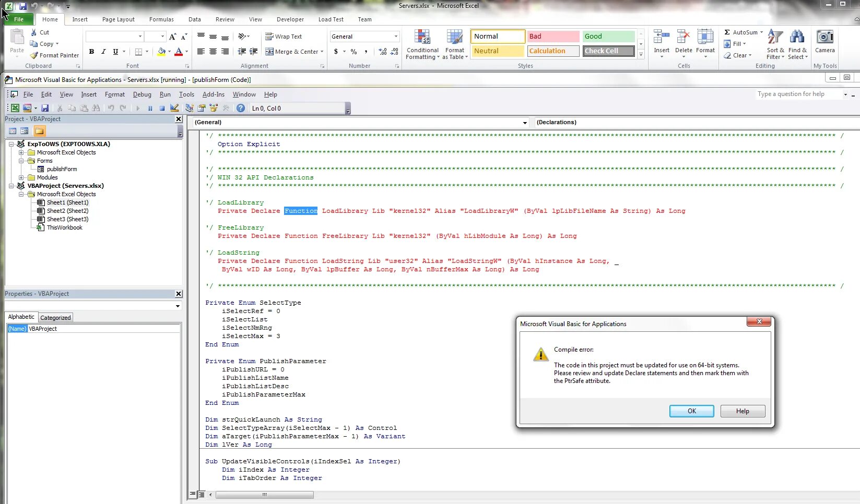
Task: Click Fill Color yellow bucket swatch
Action: (161, 52)
